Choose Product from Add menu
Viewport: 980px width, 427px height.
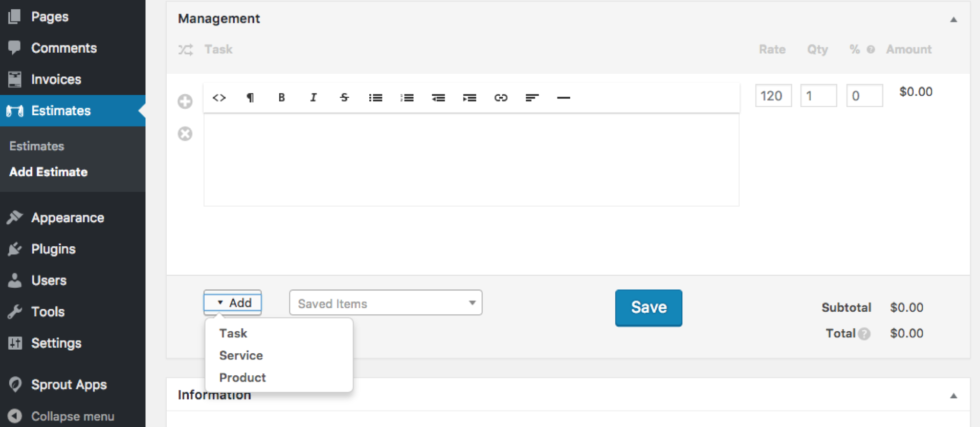point(242,377)
